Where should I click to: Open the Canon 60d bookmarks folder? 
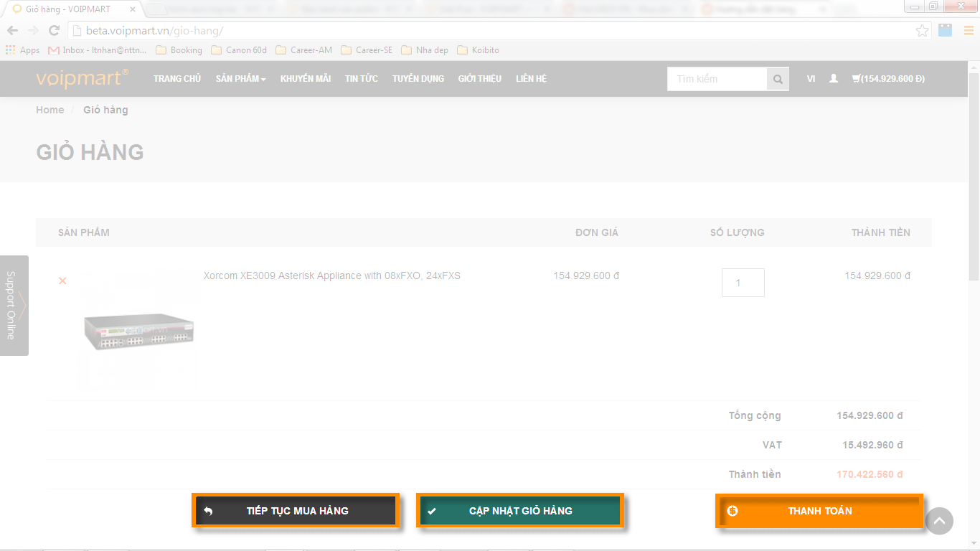[239, 50]
